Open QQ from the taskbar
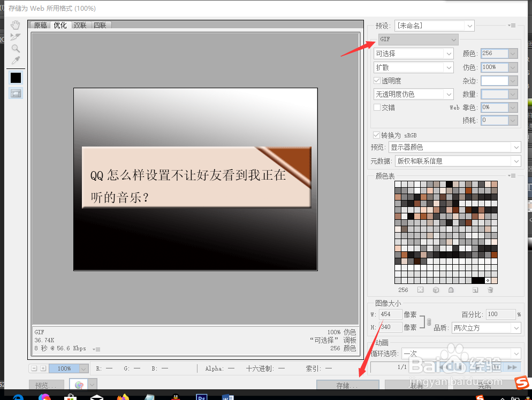Screen dimensions: 532x400 [176, 397]
